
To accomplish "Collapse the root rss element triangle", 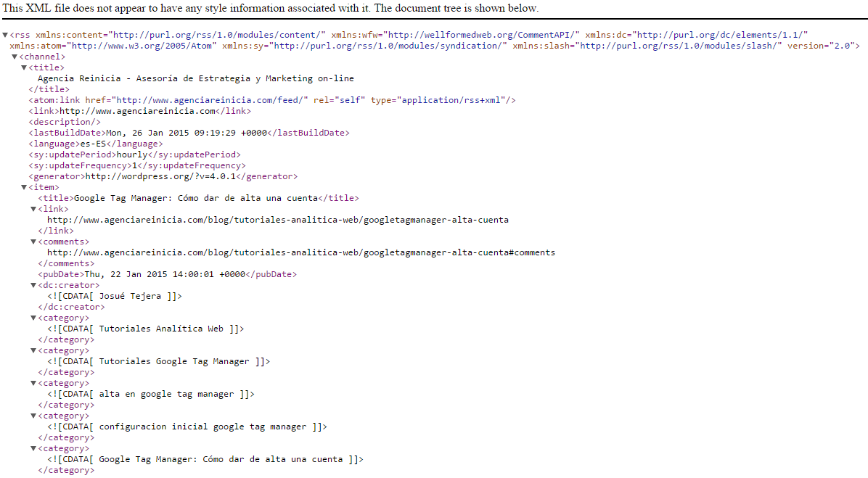I will tap(5, 36).
